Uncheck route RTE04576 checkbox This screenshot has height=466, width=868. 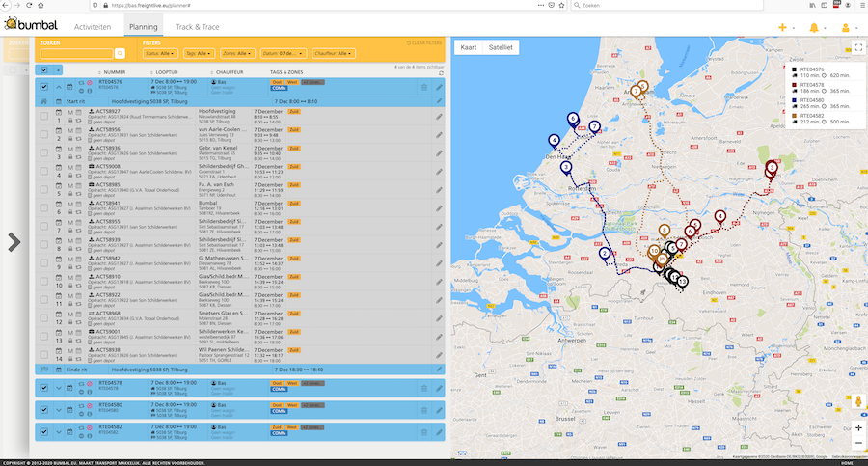click(44, 87)
